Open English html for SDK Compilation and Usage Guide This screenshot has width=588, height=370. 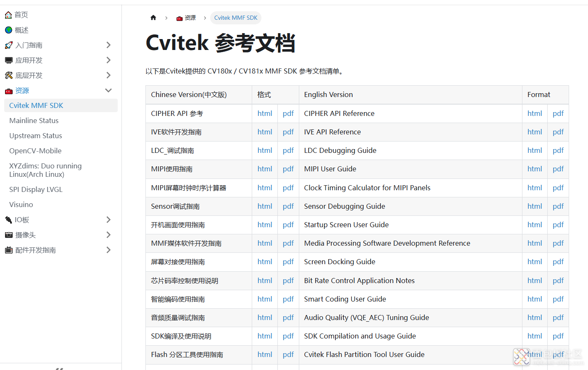[x=535, y=336]
